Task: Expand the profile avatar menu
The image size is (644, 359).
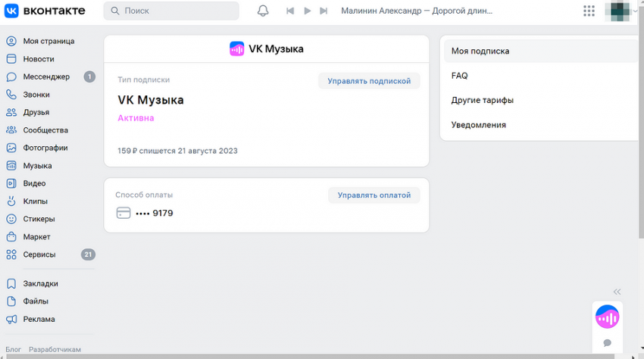Action: 621,11
